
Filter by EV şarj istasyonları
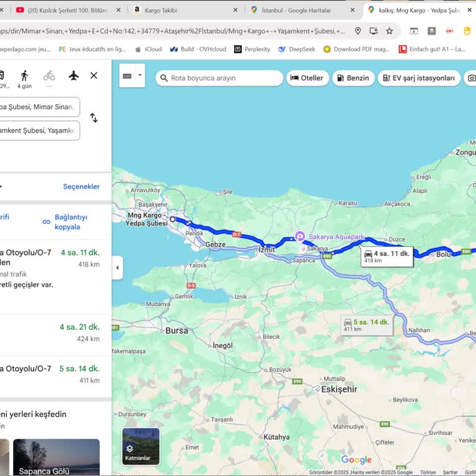point(419,78)
